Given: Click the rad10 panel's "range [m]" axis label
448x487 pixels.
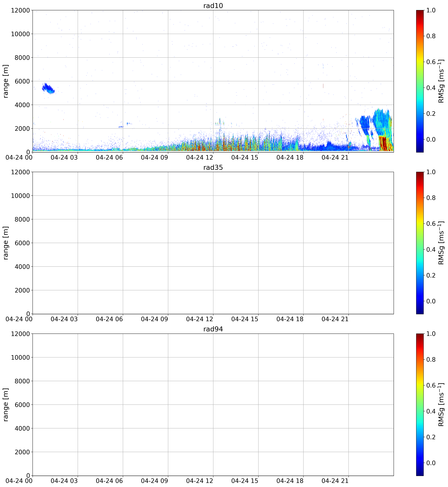Looking at the screenshot, I should click(6, 81).
